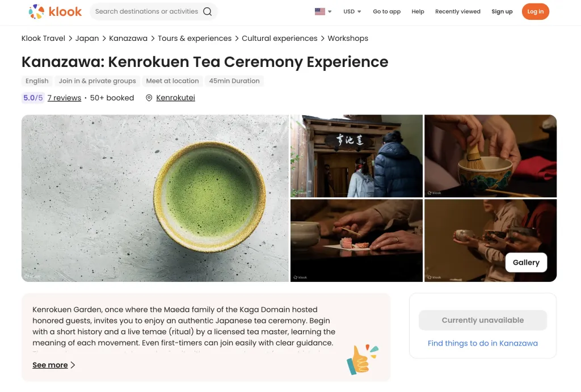The height and width of the screenshot is (392, 581).
Task: Open Tours & experiences breadcrumb
Action: pos(195,39)
